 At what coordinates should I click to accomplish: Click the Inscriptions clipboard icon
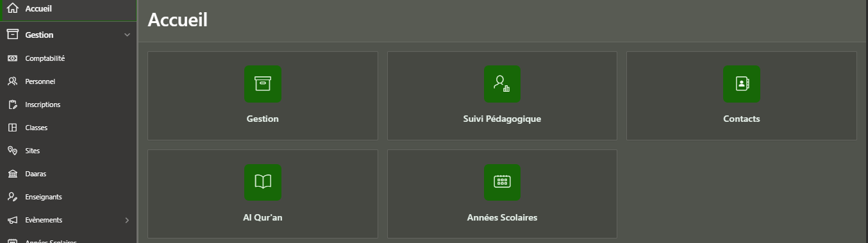(x=12, y=105)
